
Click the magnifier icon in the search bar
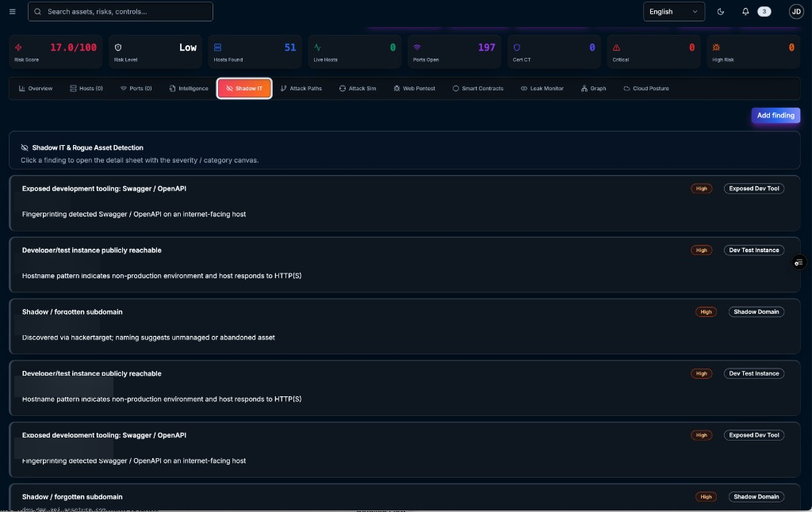tap(37, 11)
